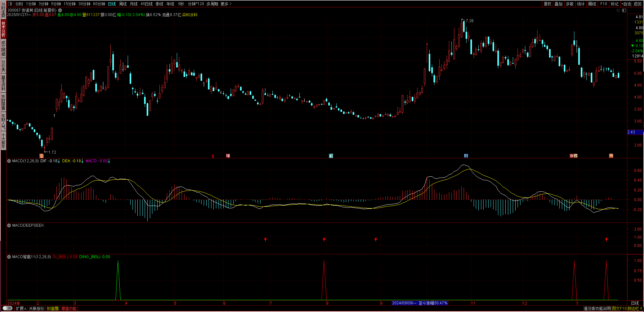
Task: Open 技术分析 sidebar tab
Action: point(3,29)
